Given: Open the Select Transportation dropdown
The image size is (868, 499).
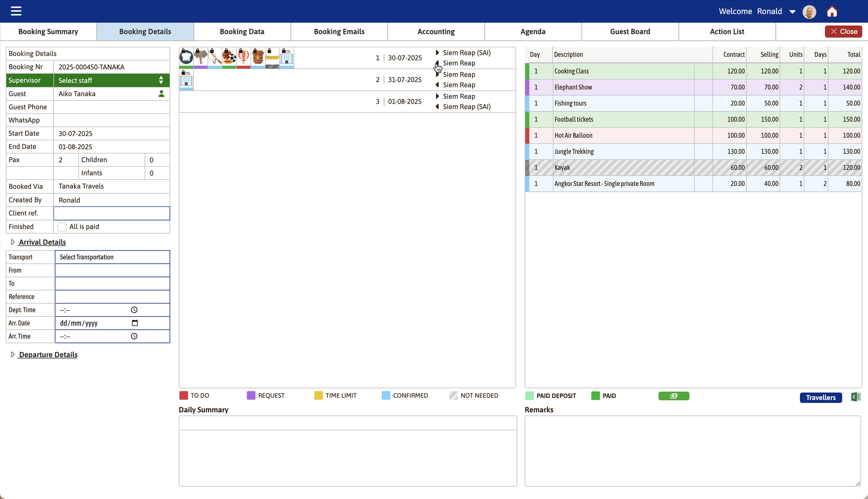Looking at the screenshot, I should point(112,257).
